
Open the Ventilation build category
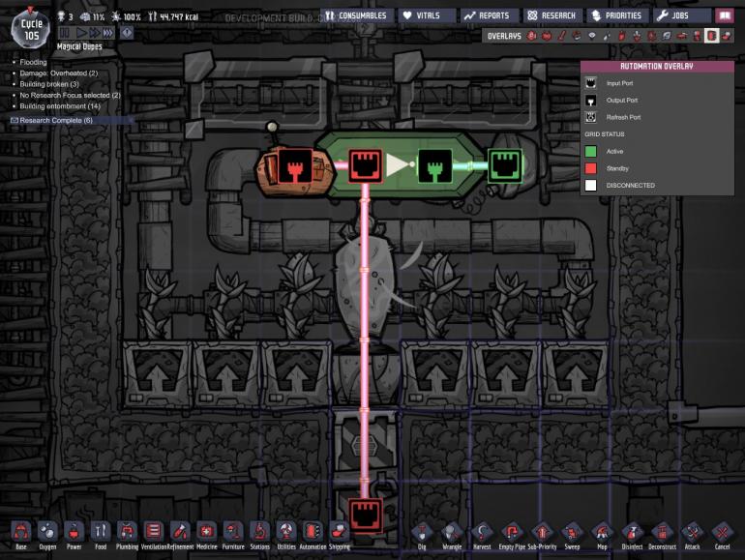154,535
